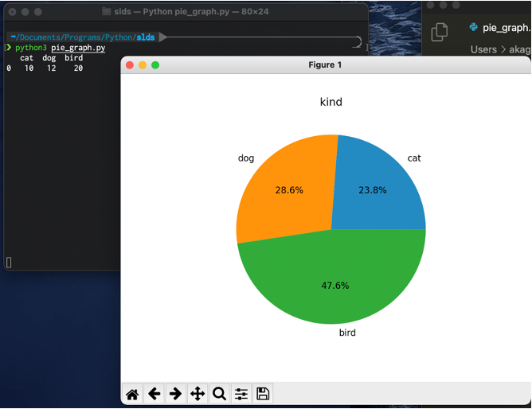
Task: Reset the plot to the original view
Action: 132,394
